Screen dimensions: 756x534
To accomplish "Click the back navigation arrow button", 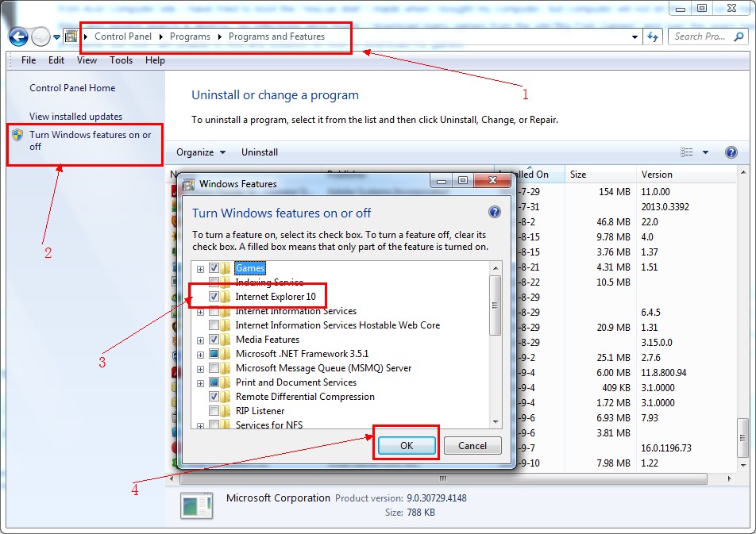I will tap(19, 36).
